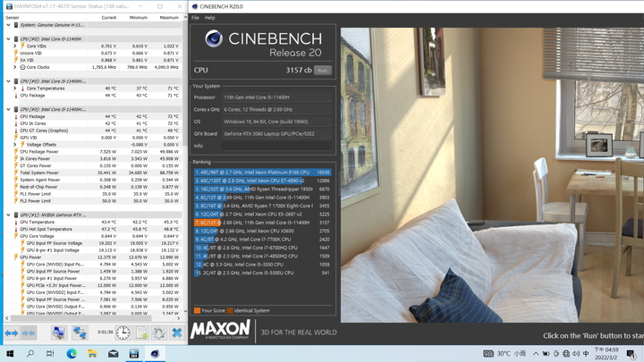This screenshot has width=644, height=362.
Task: Click GFX Board GeForce RTX 3060 field
Action: click(276, 134)
